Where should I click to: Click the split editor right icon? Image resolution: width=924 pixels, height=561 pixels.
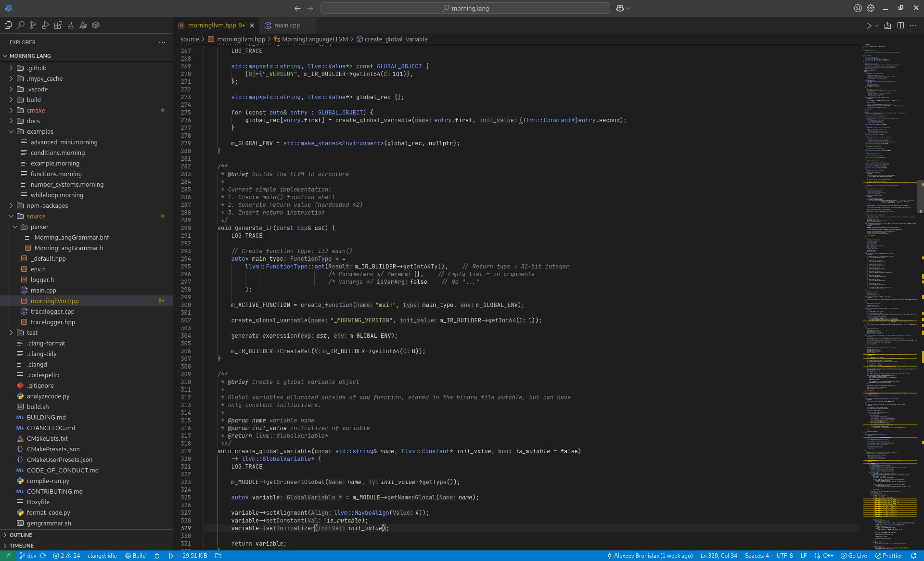[x=900, y=25]
